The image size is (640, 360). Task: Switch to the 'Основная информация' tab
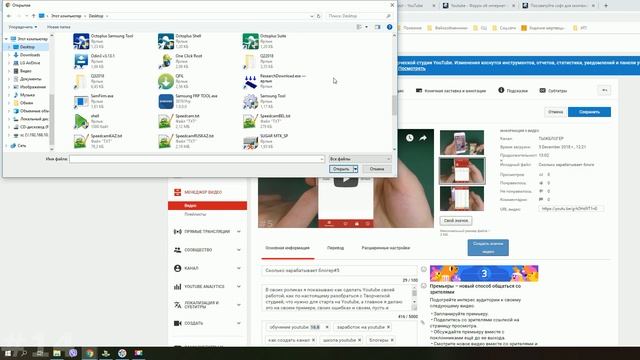click(x=287, y=248)
